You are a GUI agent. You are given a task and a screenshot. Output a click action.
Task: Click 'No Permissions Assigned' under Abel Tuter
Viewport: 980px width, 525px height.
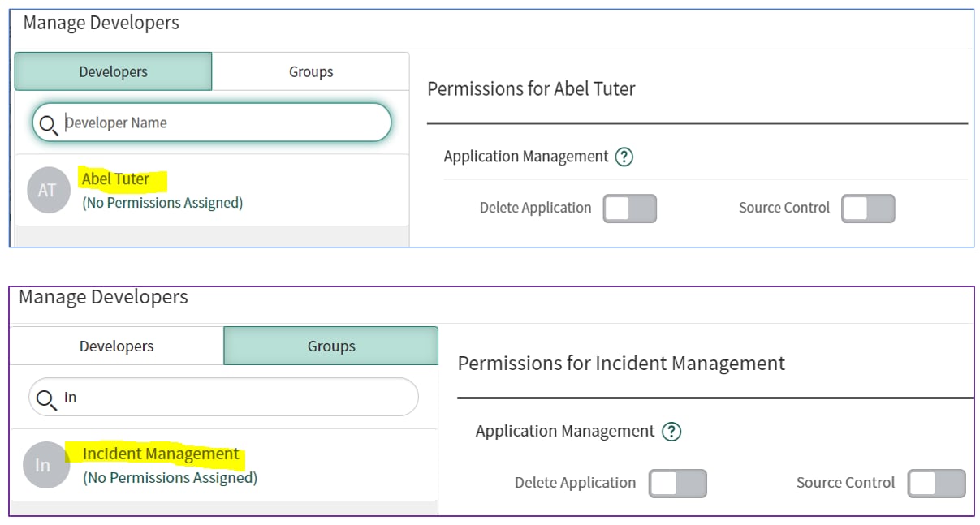162,202
